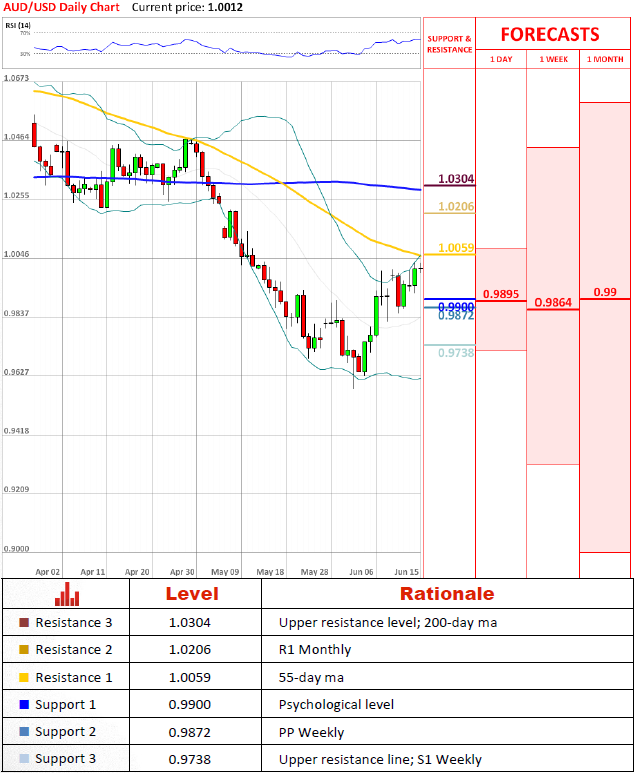The image size is (635, 773).
Task: Click the FORECASTS heading
Action: [550, 35]
